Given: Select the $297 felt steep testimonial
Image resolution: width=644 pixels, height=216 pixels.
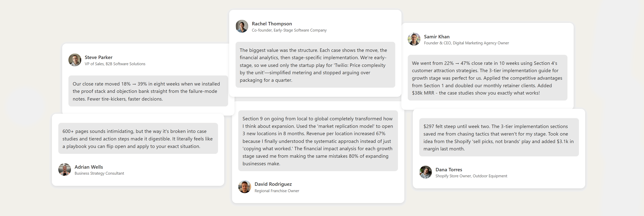Looking at the screenshot, I should pos(499,137).
